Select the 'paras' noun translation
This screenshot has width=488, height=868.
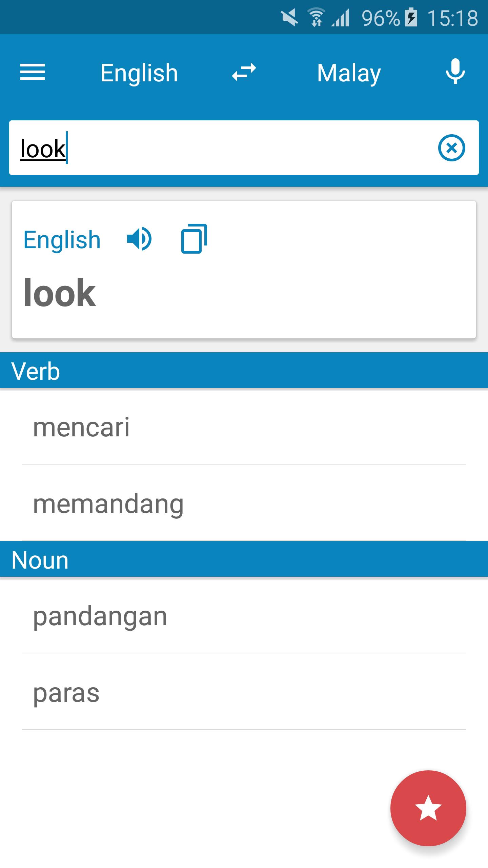pyautogui.click(x=66, y=693)
